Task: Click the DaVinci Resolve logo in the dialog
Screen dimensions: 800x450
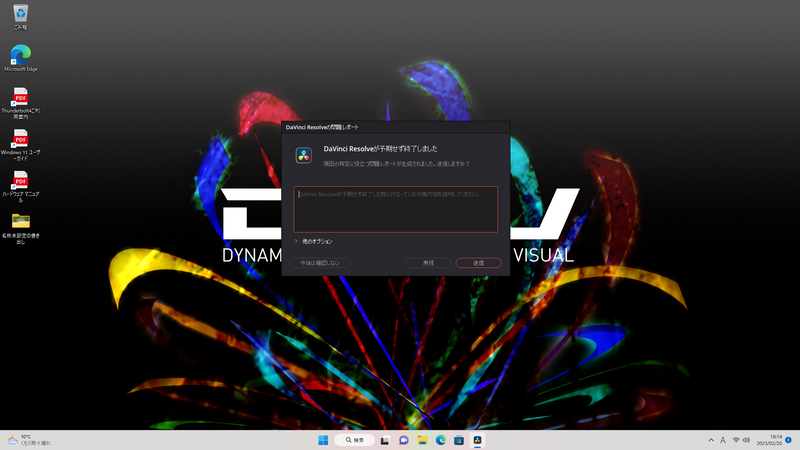Action: click(304, 155)
